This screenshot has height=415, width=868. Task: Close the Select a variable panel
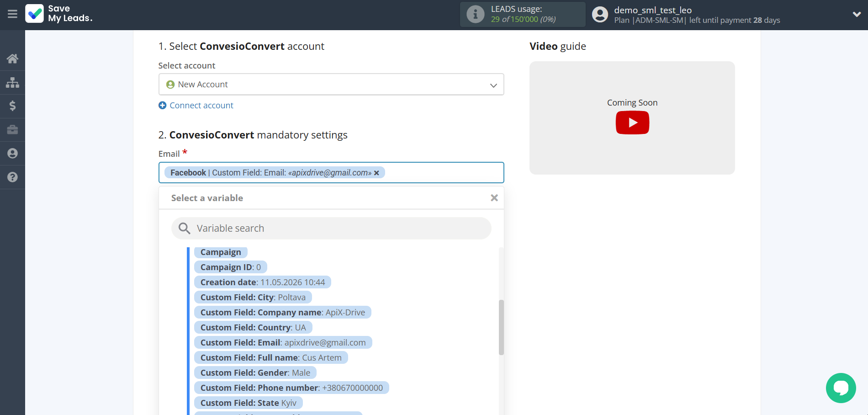(x=494, y=198)
